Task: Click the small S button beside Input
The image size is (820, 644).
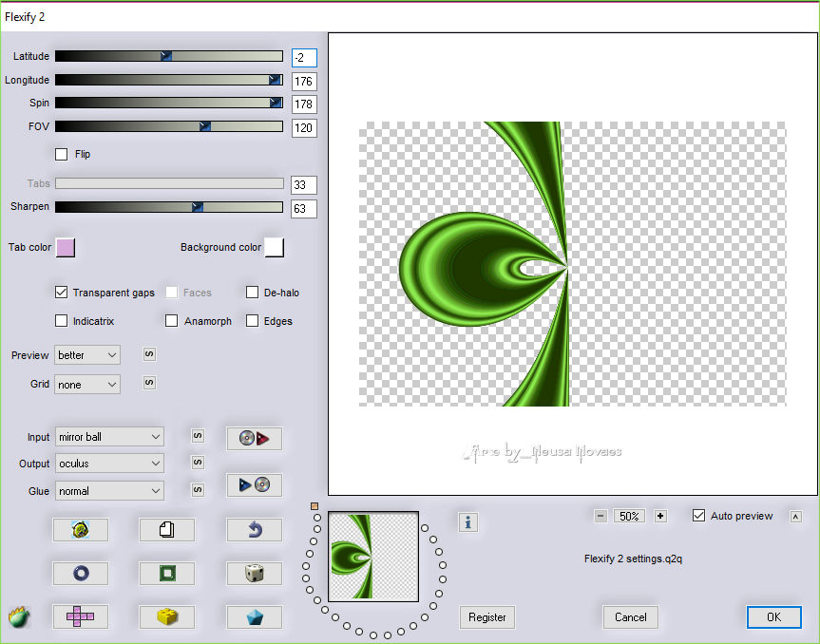Action: coord(198,436)
